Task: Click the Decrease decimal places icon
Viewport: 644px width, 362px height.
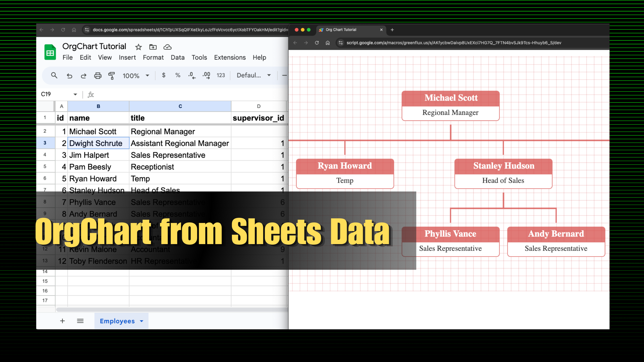Action: (191, 75)
